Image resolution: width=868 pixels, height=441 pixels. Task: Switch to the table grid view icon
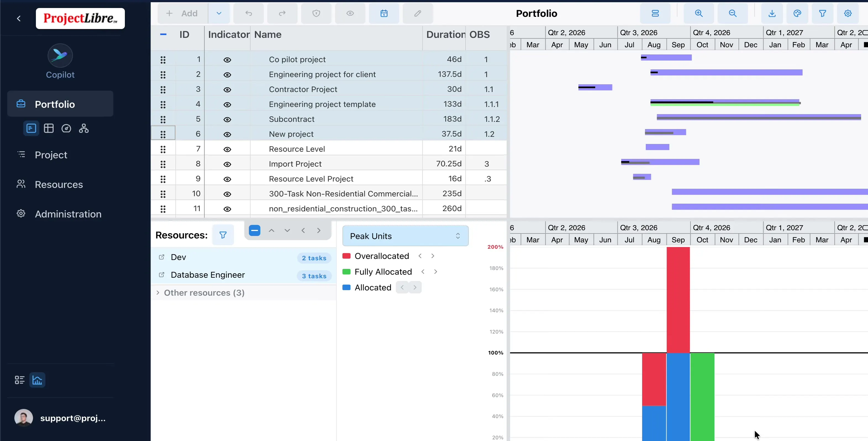coord(49,128)
